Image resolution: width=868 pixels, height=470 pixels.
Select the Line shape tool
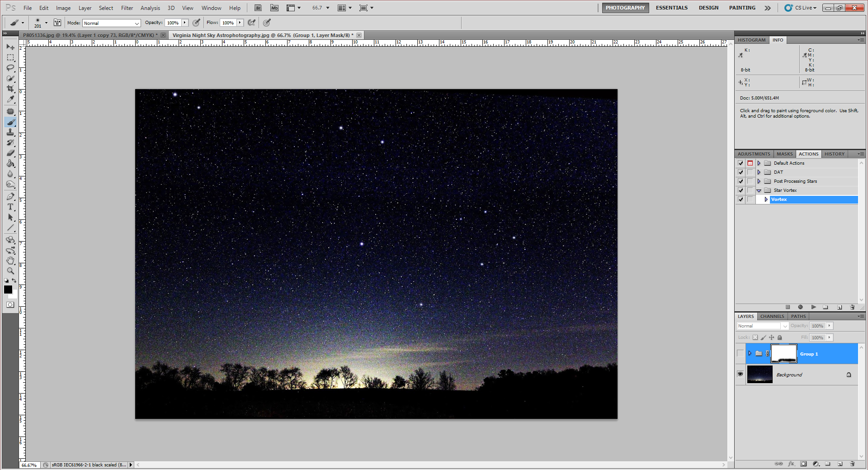10,228
